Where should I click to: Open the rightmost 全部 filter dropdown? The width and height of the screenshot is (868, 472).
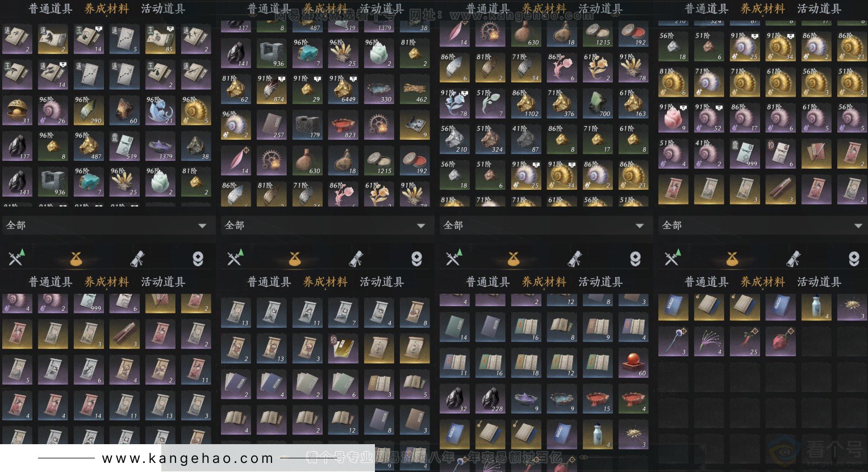click(763, 225)
